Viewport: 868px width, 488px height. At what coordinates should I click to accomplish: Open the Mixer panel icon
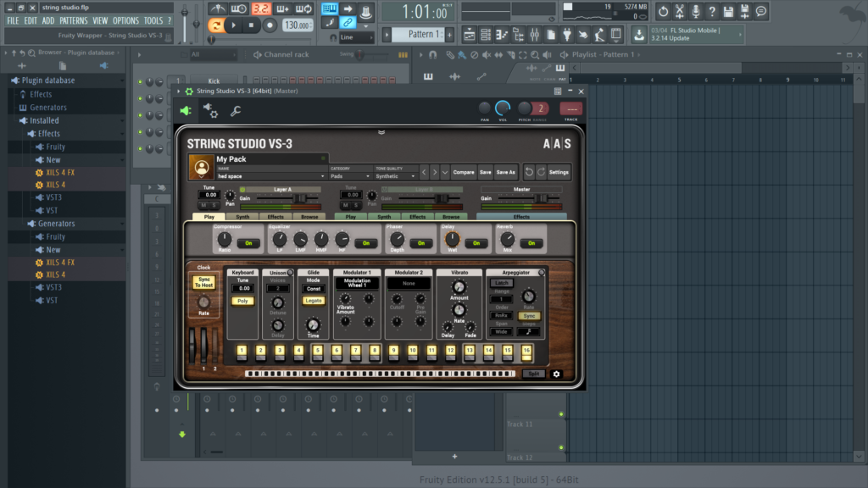click(x=534, y=35)
